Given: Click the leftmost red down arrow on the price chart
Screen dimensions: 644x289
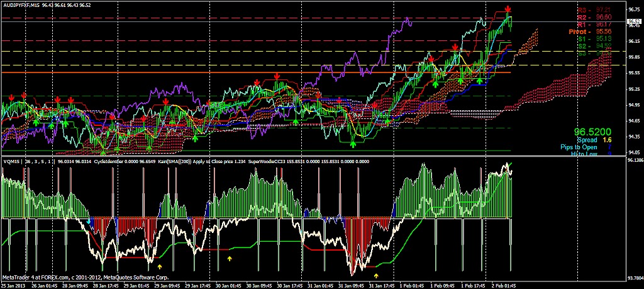Looking at the screenshot, I should tap(11, 97).
